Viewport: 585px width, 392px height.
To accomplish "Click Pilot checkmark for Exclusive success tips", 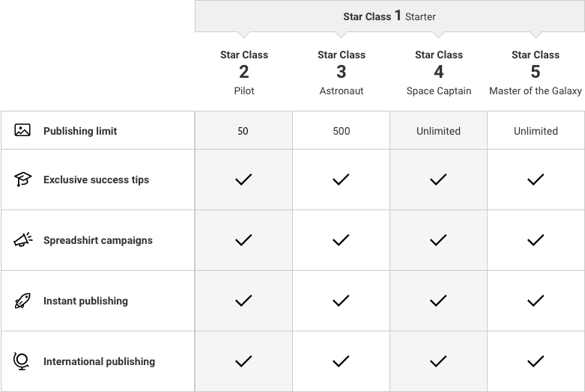I will click(x=243, y=180).
